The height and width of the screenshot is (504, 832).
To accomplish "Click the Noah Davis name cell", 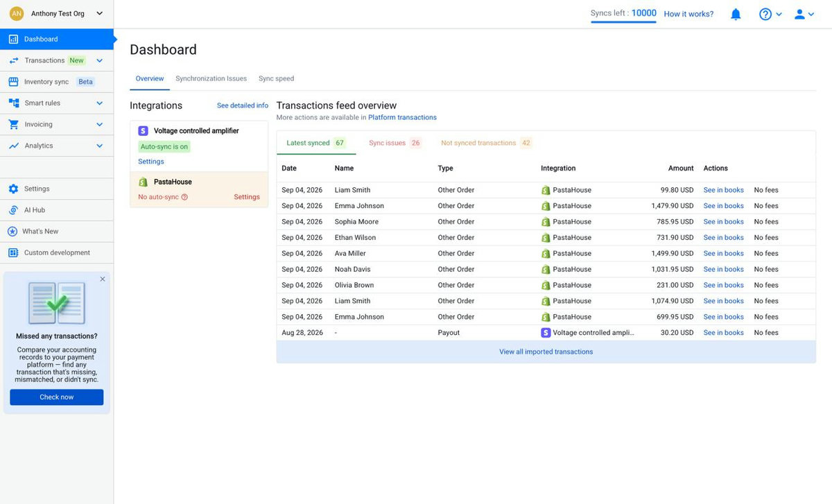I will pos(353,270).
